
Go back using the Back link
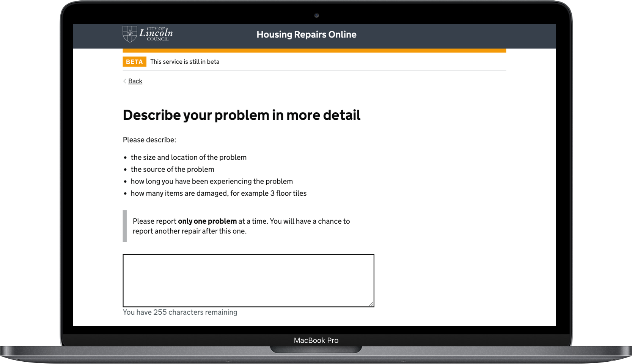(135, 81)
